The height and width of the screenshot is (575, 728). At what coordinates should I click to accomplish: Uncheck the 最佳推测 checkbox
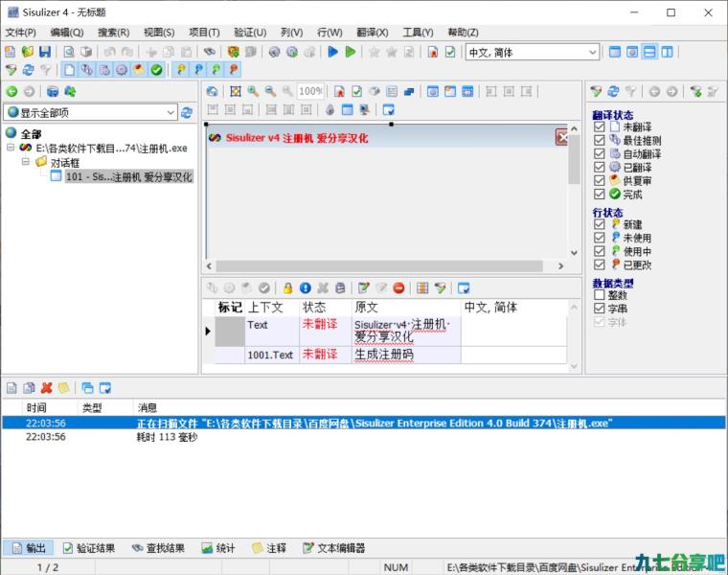tap(600, 140)
